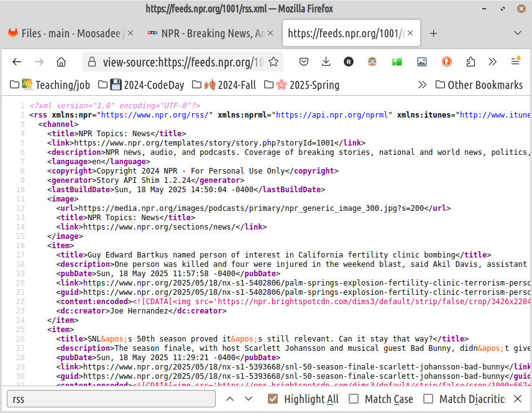Click the padlock site security icon
Screen dimensions: 532x413
point(91,62)
